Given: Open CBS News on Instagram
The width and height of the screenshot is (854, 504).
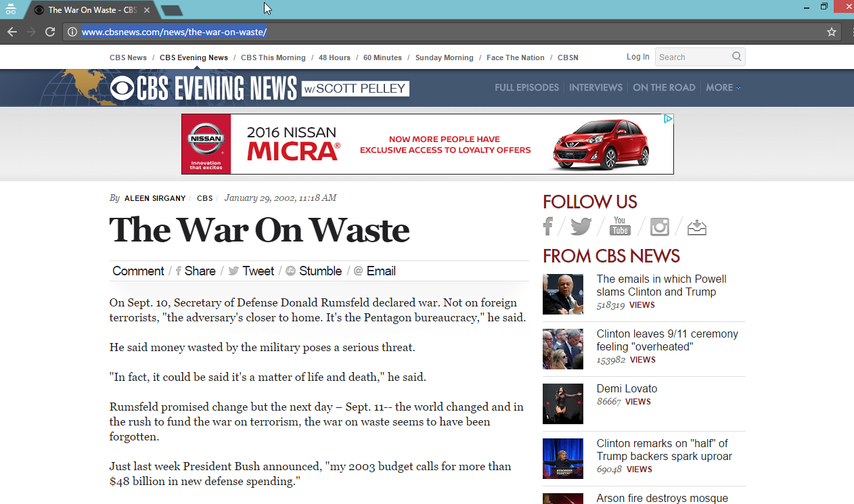Looking at the screenshot, I should pos(659,227).
